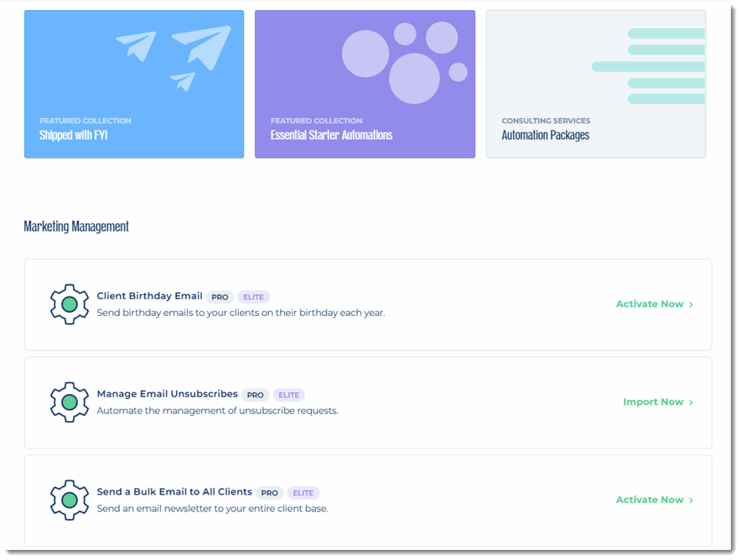Click the chevron beside Bulk Email's Activate Now
The height and width of the screenshot is (560, 741).
691,500
